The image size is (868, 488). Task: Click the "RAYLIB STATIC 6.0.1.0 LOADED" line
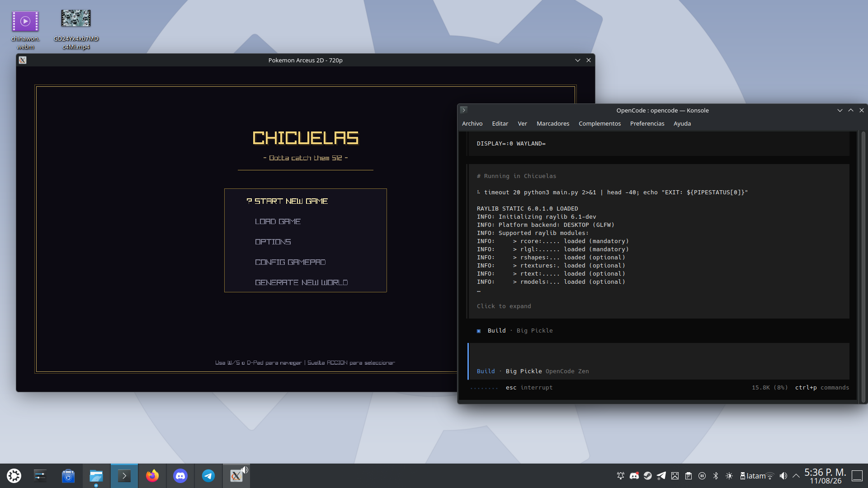click(527, 208)
